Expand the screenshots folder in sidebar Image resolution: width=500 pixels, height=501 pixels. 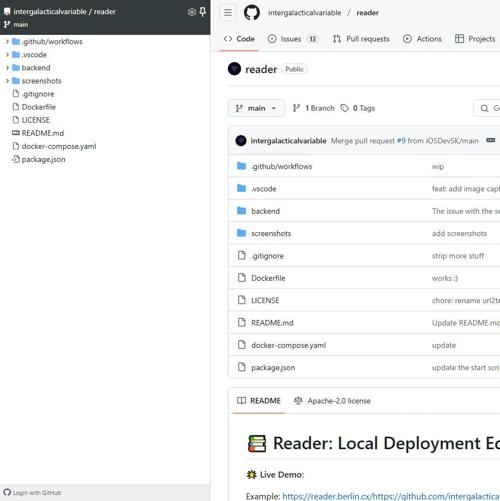point(7,81)
